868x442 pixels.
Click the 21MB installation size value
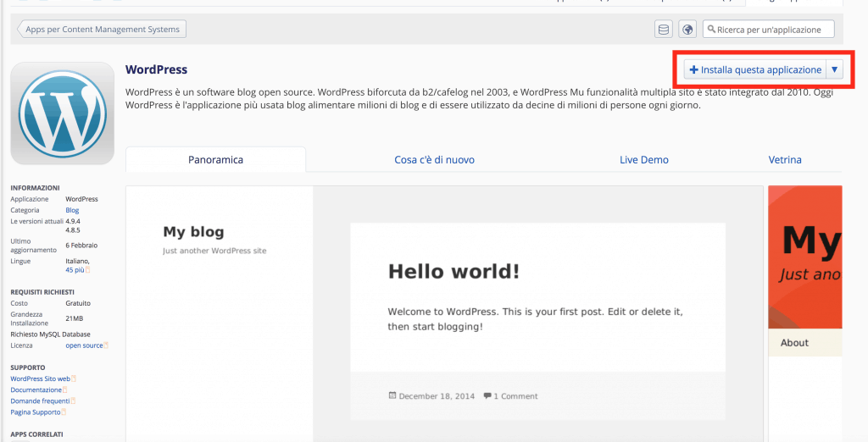75,318
